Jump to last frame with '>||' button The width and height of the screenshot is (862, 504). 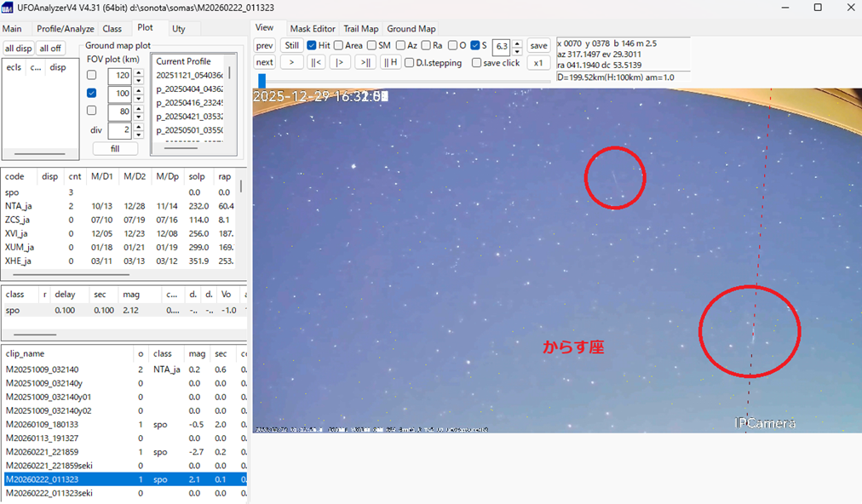[365, 62]
